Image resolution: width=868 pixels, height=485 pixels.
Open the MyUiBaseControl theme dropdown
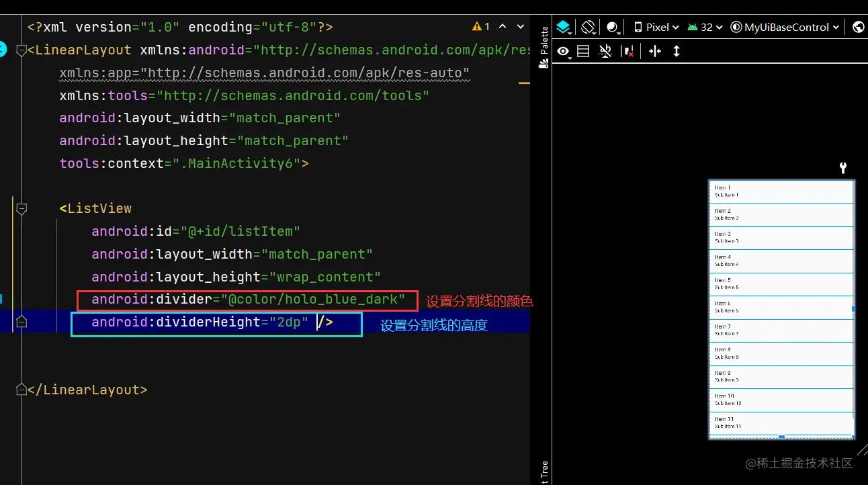click(785, 28)
